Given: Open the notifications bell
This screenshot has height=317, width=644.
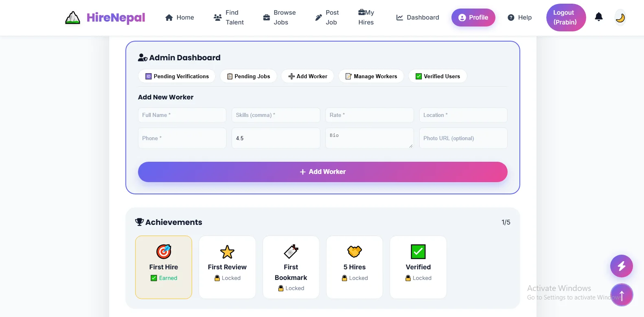Looking at the screenshot, I should click(598, 17).
